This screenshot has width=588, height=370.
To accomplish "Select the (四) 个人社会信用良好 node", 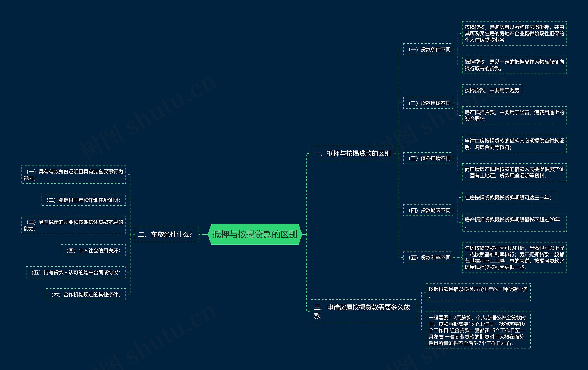I will pos(93,250).
